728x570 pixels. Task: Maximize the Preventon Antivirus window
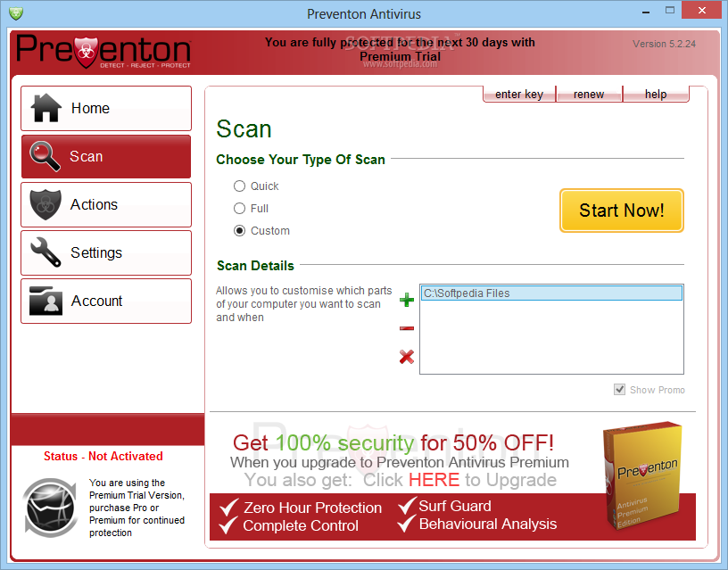point(669,10)
